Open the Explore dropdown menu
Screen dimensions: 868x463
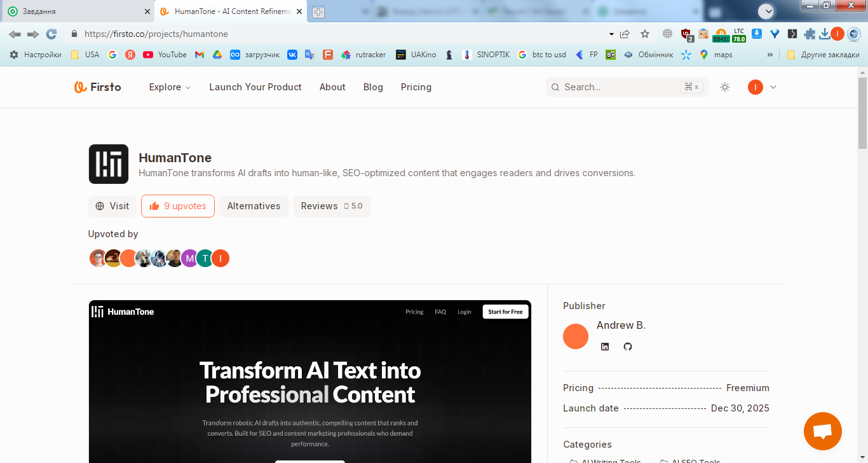click(170, 87)
